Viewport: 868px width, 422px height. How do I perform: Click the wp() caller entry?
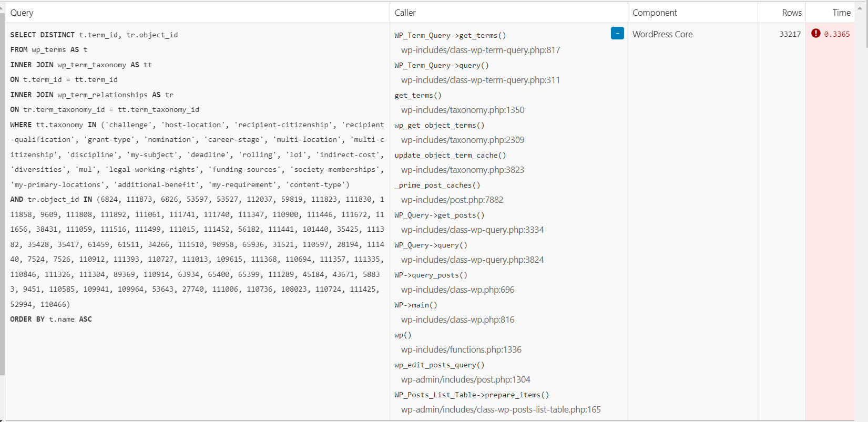pyautogui.click(x=403, y=335)
